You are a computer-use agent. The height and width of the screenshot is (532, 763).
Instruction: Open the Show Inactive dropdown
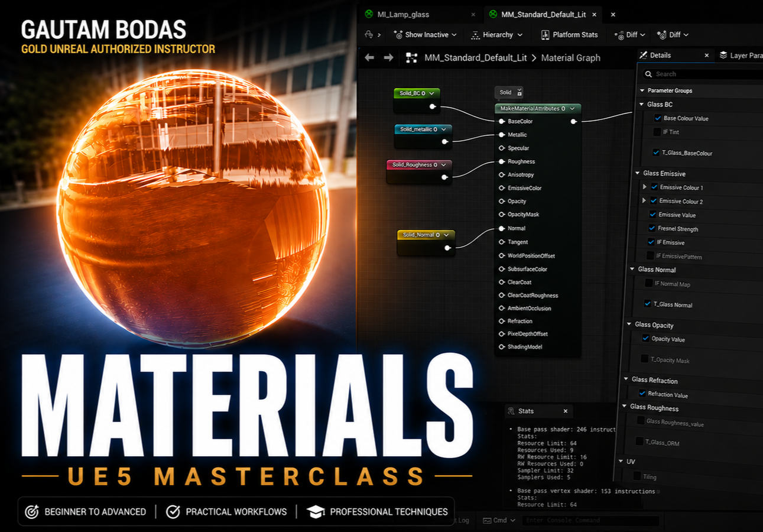pyautogui.click(x=454, y=35)
